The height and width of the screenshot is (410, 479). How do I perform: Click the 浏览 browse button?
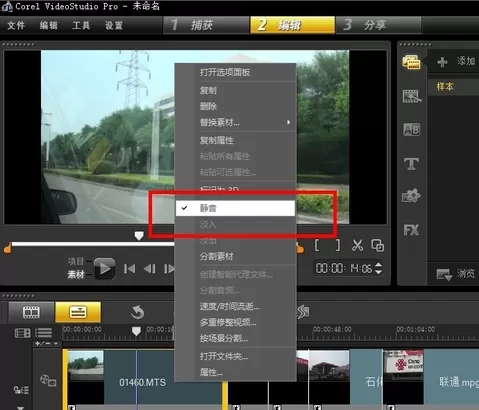coord(456,274)
